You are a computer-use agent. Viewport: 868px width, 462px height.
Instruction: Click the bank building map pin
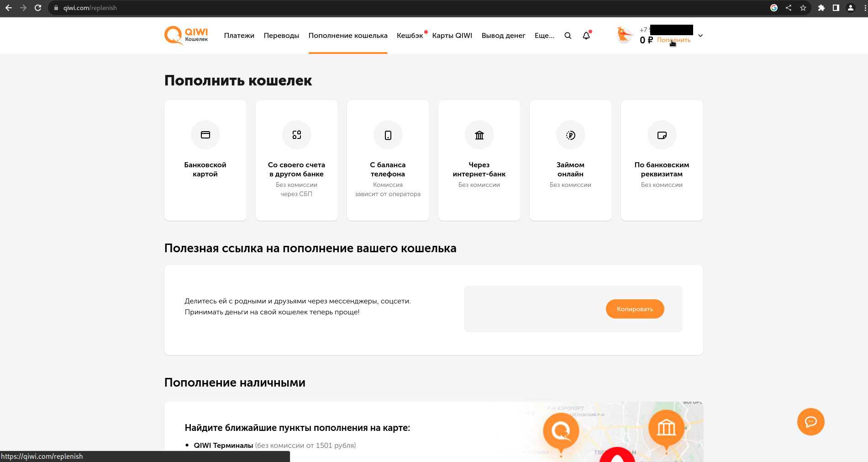click(x=667, y=430)
